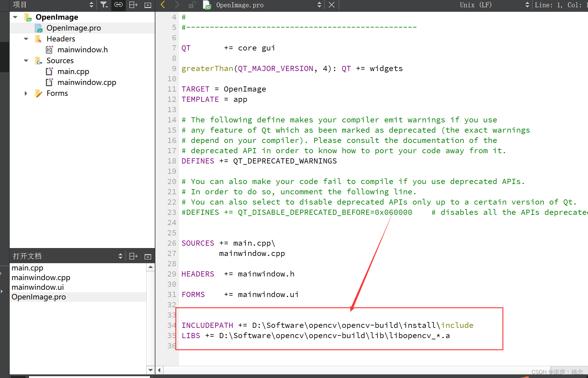Screen dimensions: 588x378
Task: Click the file lock icon in editor toolbar
Action: tap(192, 5)
